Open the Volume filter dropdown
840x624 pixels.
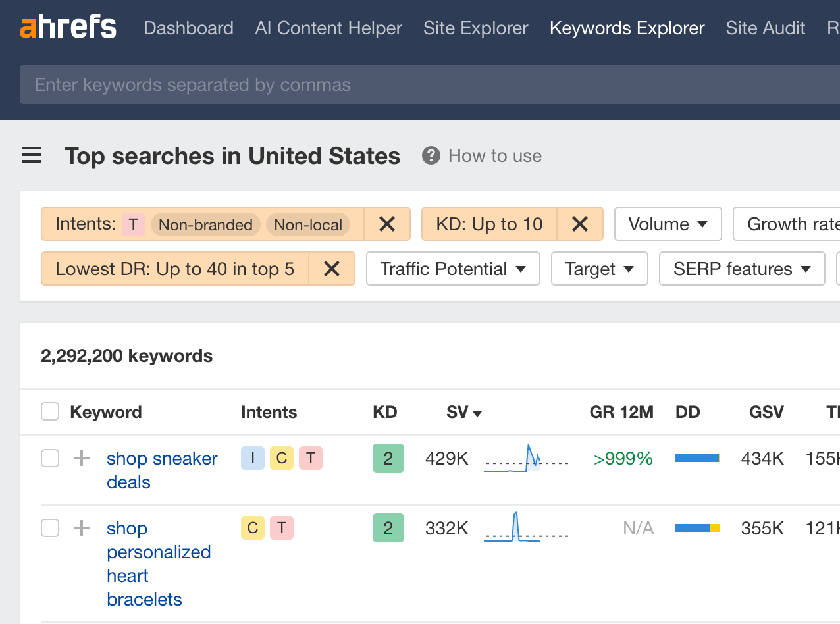click(668, 224)
